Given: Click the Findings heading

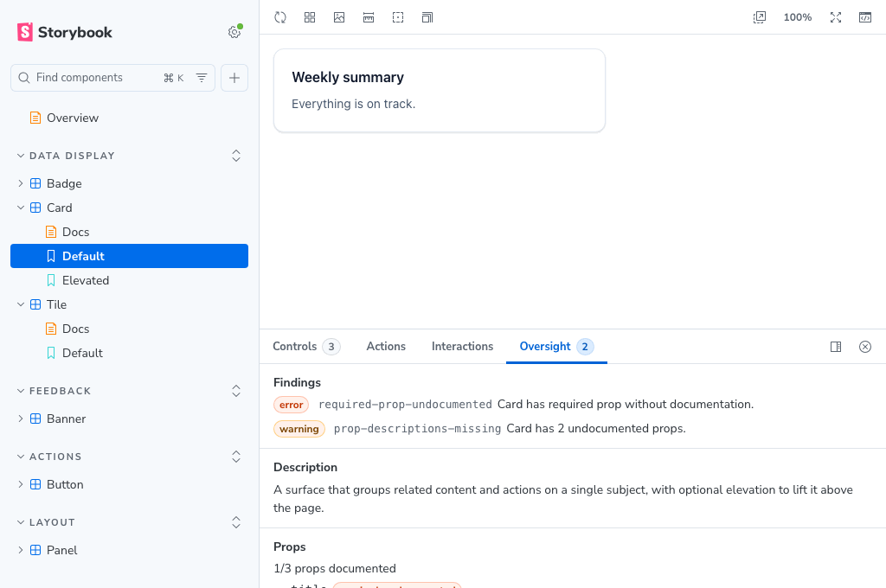Looking at the screenshot, I should click(297, 382).
